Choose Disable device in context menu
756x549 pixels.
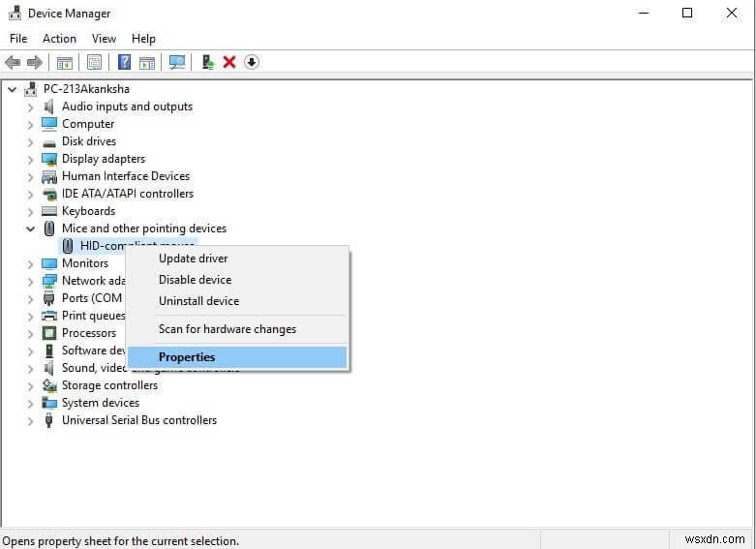[238, 280]
